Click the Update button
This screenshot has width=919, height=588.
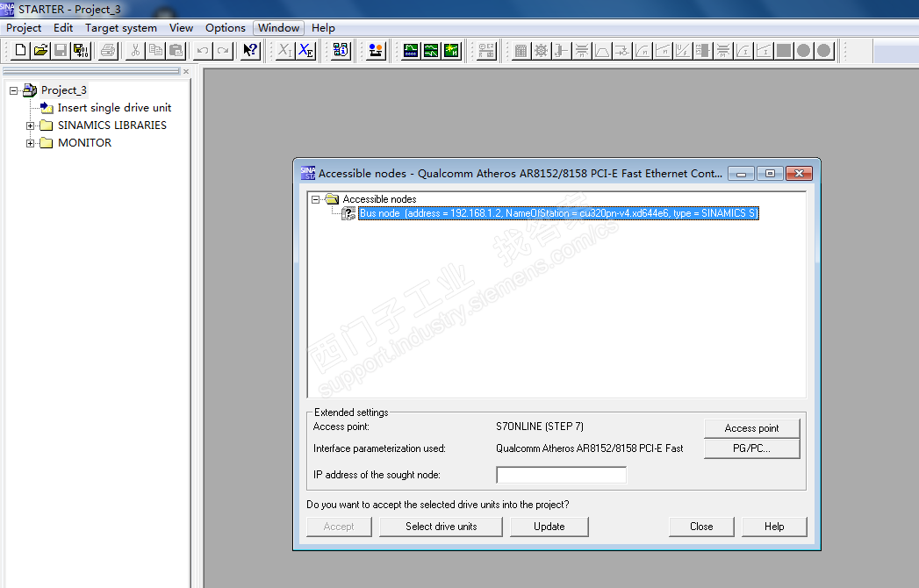[549, 527]
